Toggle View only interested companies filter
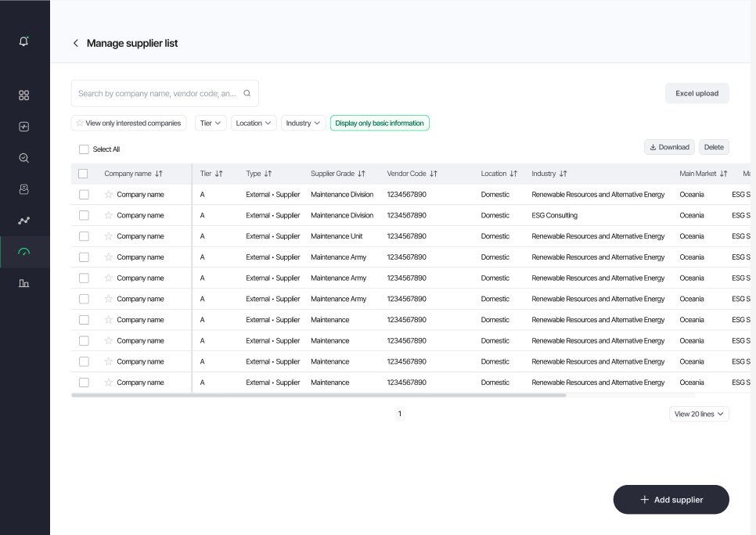The width and height of the screenshot is (756, 535). click(x=128, y=123)
